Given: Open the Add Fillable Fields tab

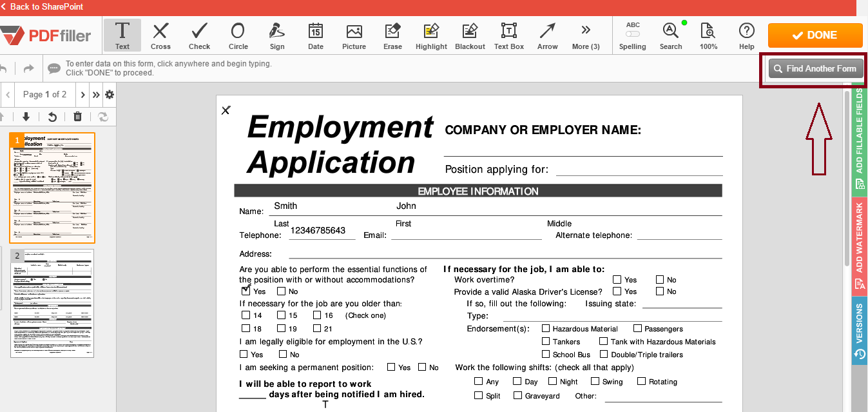Looking at the screenshot, I should 860,140.
